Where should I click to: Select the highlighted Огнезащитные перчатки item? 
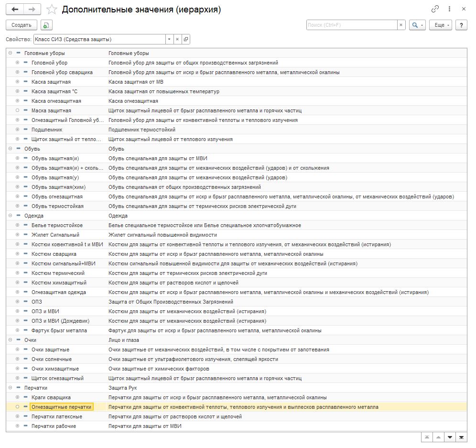coord(61,407)
